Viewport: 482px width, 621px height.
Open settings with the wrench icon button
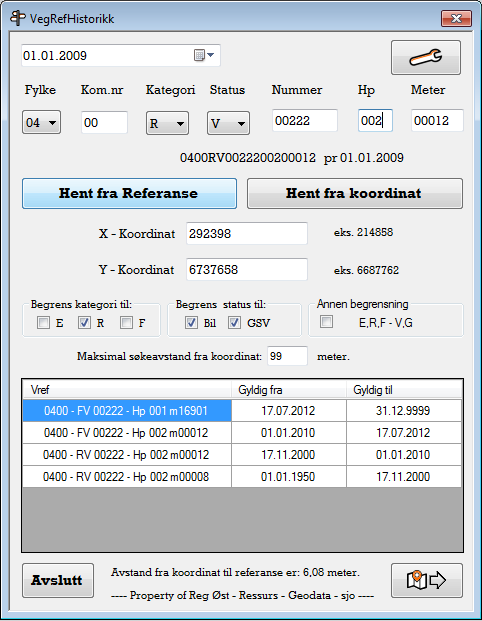[426, 57]
